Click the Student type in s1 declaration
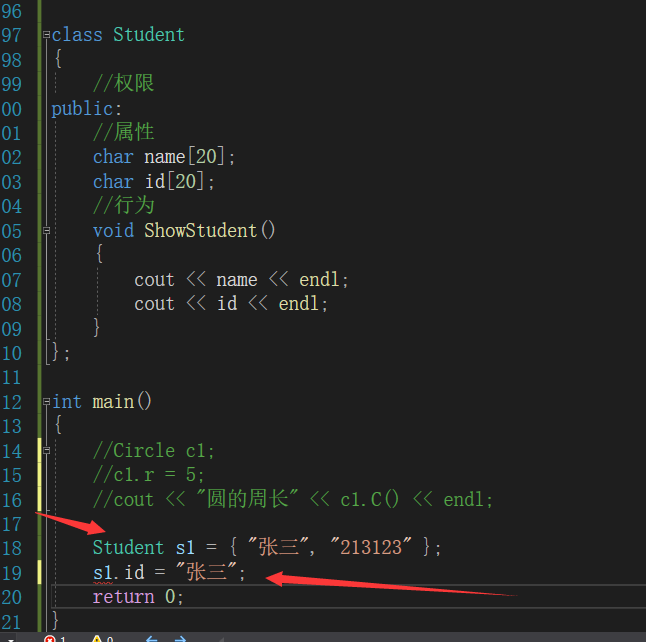This screenshot has width=646, height=642. 128,548
